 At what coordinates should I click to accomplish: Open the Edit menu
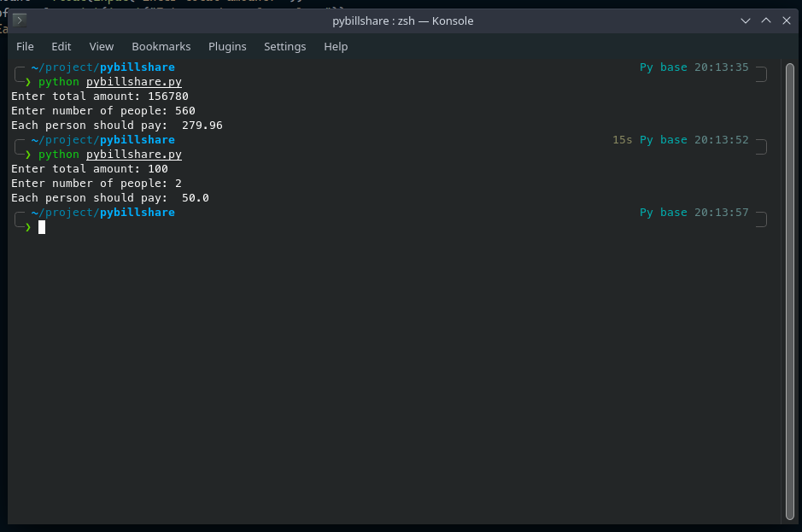61,47
